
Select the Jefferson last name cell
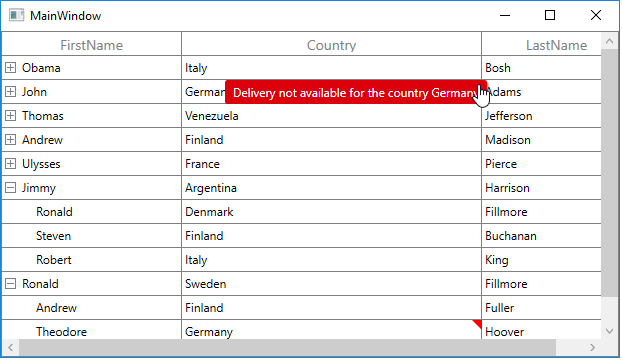click(542, 116)
